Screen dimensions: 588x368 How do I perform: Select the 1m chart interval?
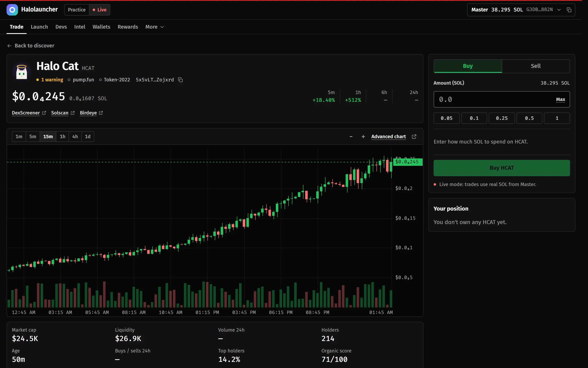click(19, 137)
